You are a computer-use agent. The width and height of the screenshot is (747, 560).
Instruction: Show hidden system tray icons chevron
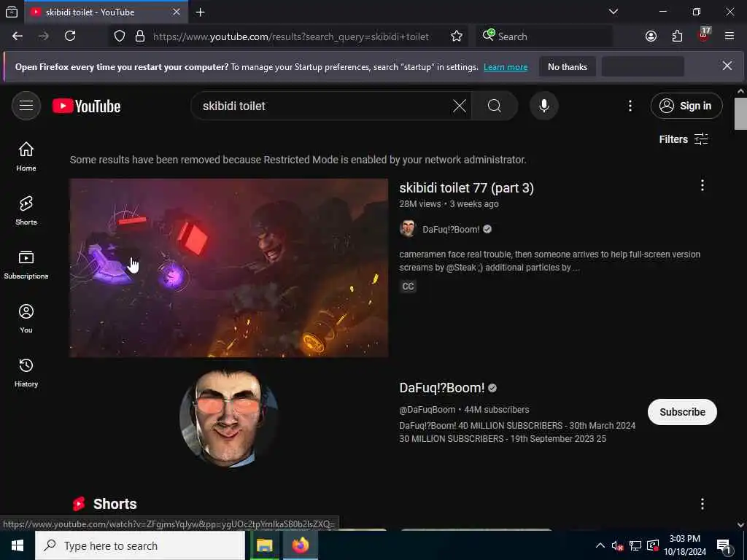(x=600, y=545)
